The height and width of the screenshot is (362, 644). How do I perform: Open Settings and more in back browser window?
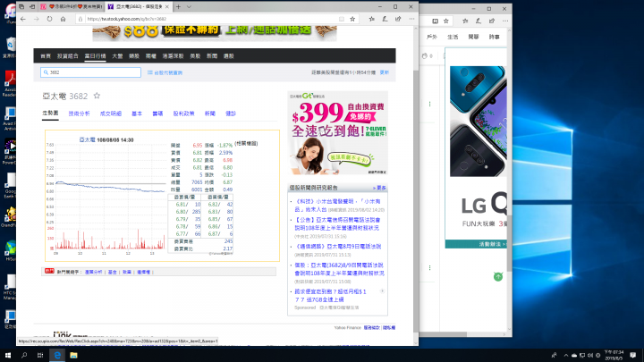[x=505, y=21]
